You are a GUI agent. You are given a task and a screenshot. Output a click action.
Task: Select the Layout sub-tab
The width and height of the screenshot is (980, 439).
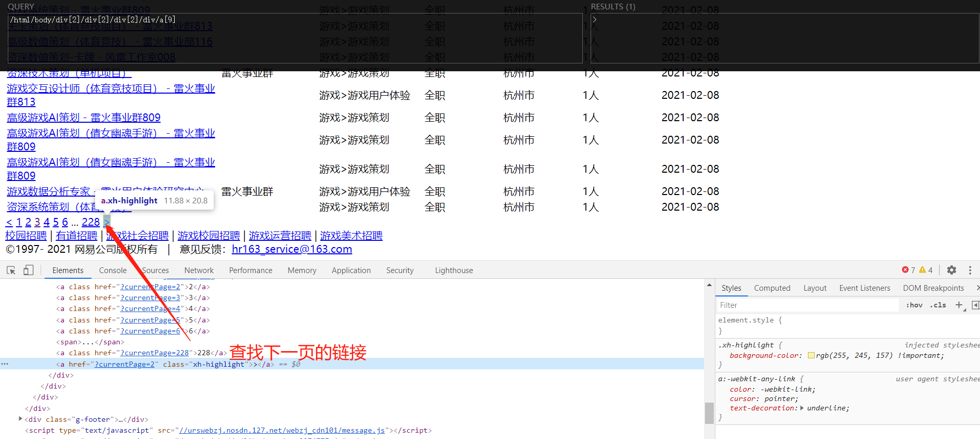click(815, 288)
